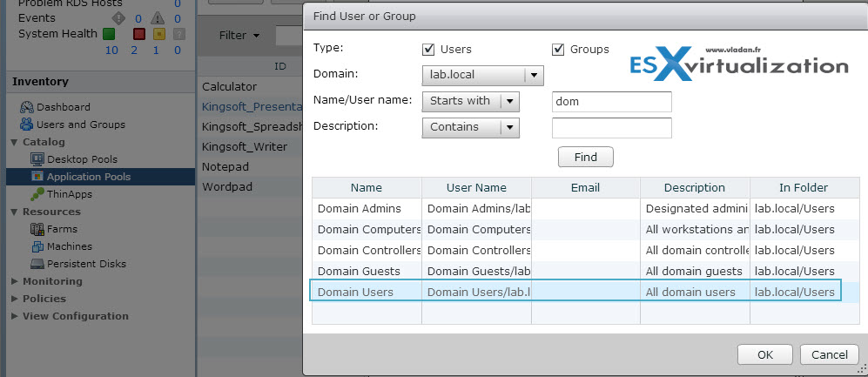The height and width of the screenshot is (377, 868).
Task: Click the Description text field
Action: [x=612, y=128]
